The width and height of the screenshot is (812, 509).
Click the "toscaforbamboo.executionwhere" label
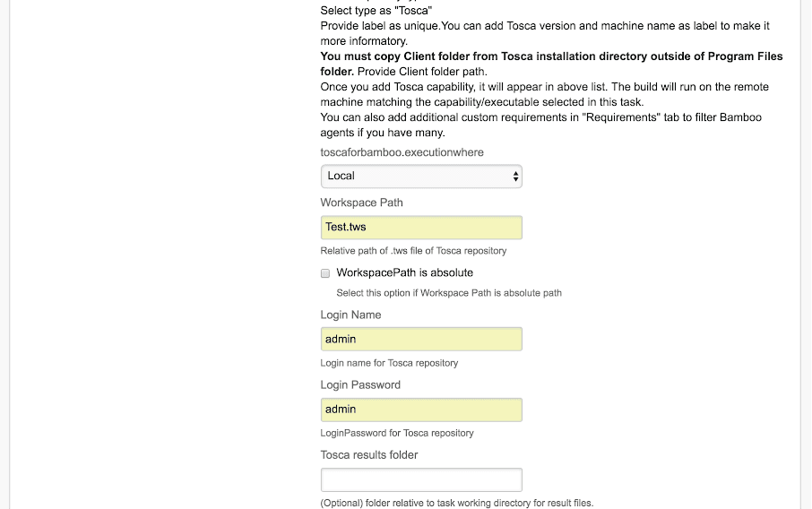tap(402, 152)
